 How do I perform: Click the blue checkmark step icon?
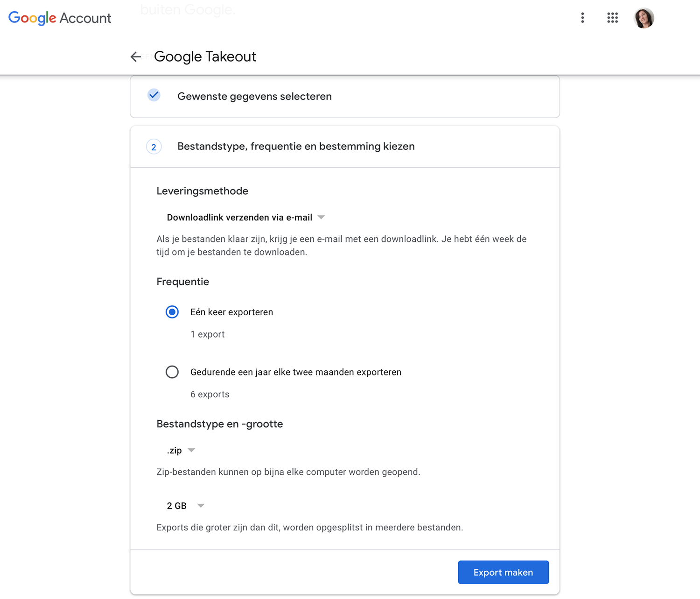point(154,95)
